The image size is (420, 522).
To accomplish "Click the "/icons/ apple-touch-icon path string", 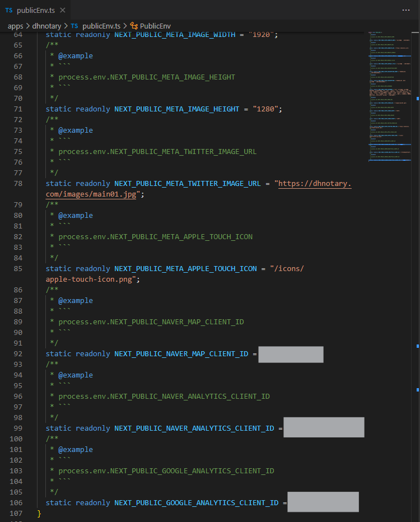I will coord(287,269).
